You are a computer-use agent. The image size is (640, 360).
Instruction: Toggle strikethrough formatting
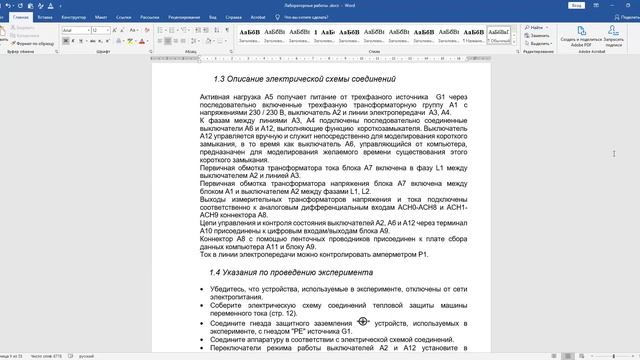pyautogui.click(x=93, y=41)
